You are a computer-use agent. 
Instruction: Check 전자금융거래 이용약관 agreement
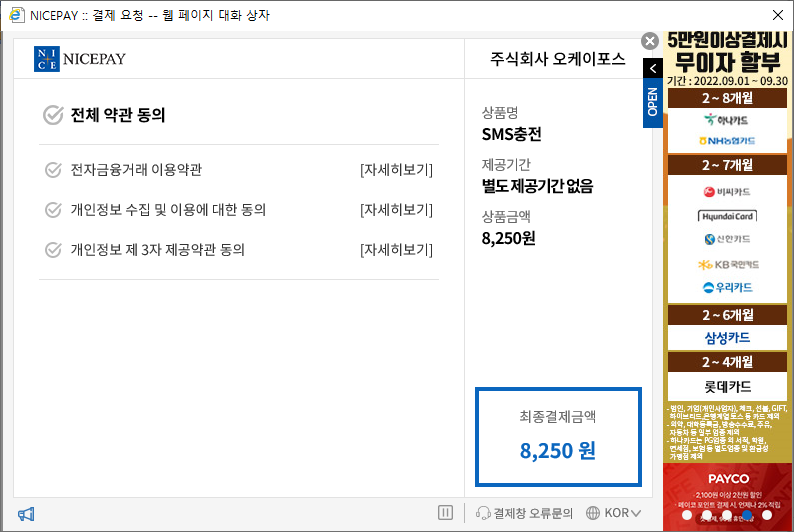(54, 170)
